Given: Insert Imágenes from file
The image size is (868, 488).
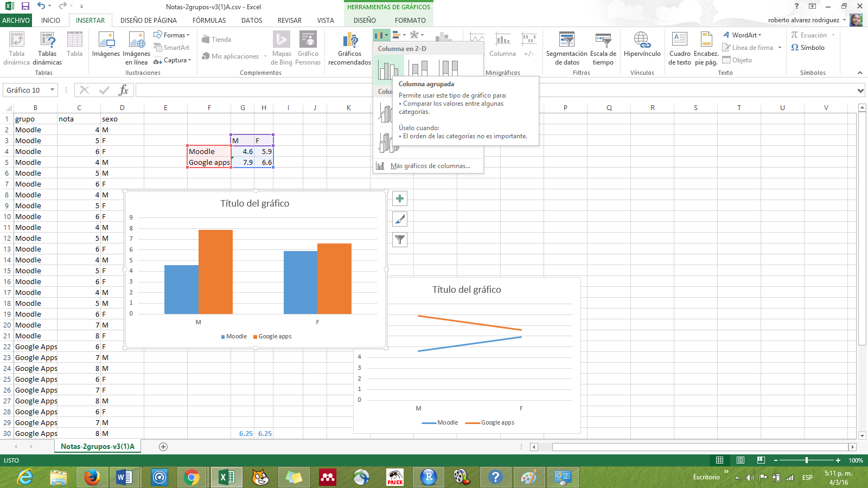Looking at the screenshot, I should (106, 44).
